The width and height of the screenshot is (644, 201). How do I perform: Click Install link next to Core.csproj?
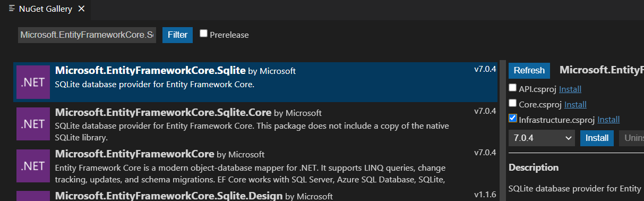(x=576, y=105)
